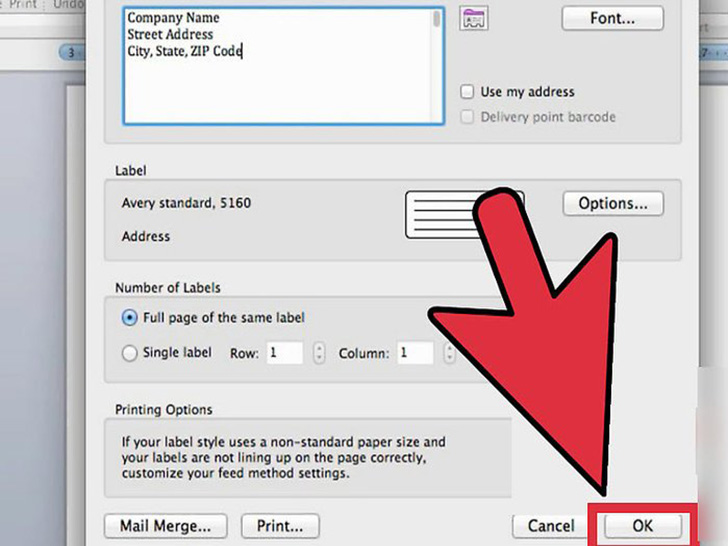Select Full page of the same label
Screen dimensions: 728x546
click(129, 318)
